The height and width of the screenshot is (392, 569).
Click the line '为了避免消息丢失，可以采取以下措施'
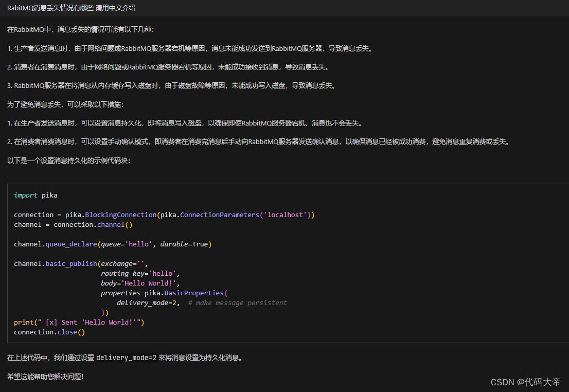click(65, 104)
